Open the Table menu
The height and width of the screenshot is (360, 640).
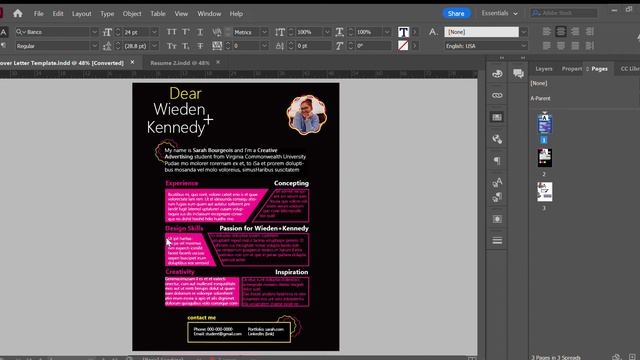pyautogui.click(x=158, y=13)
